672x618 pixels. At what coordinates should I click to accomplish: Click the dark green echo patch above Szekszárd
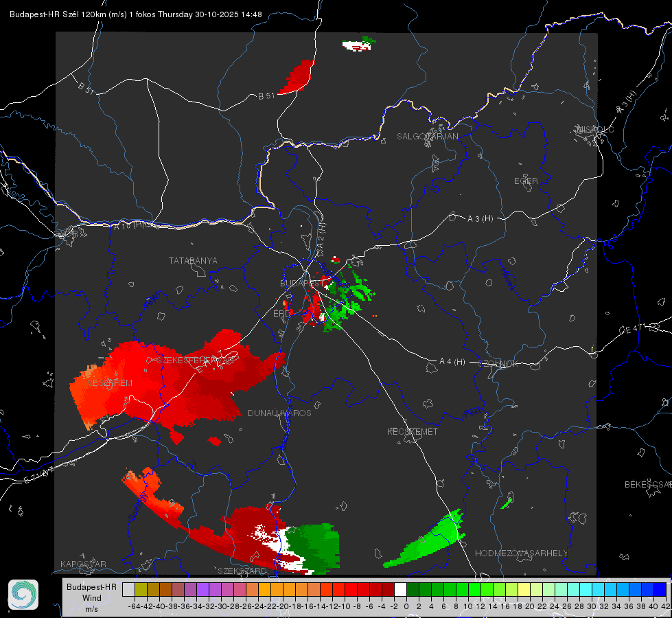point(315,548)
